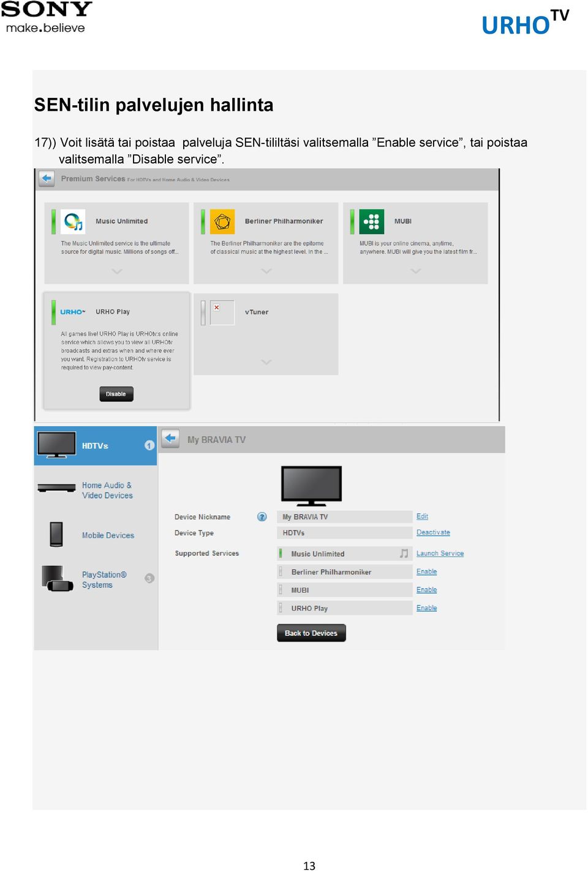The width and height of the screenshot is (588, 871).
Task: Click the My BRAVIA TV header title
Action: [x=216, y=440]
